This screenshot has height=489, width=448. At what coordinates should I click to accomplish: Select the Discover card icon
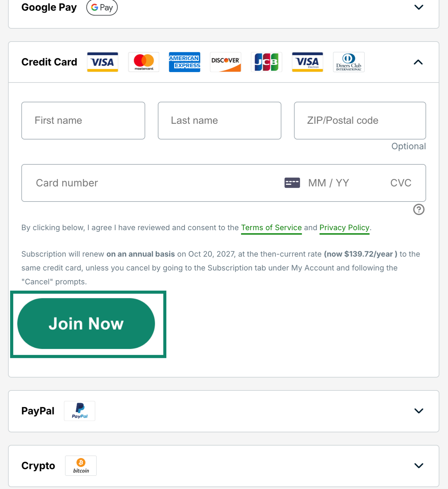coord(225,62)
